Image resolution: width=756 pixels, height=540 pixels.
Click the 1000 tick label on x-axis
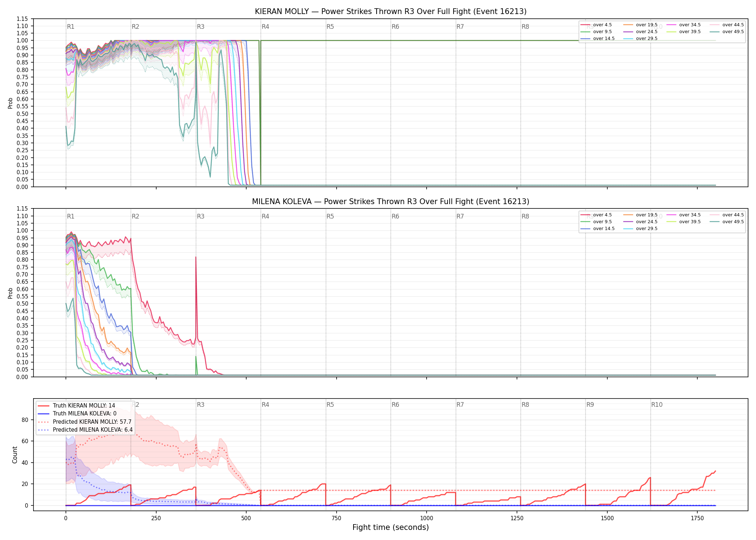pos(427,518)
